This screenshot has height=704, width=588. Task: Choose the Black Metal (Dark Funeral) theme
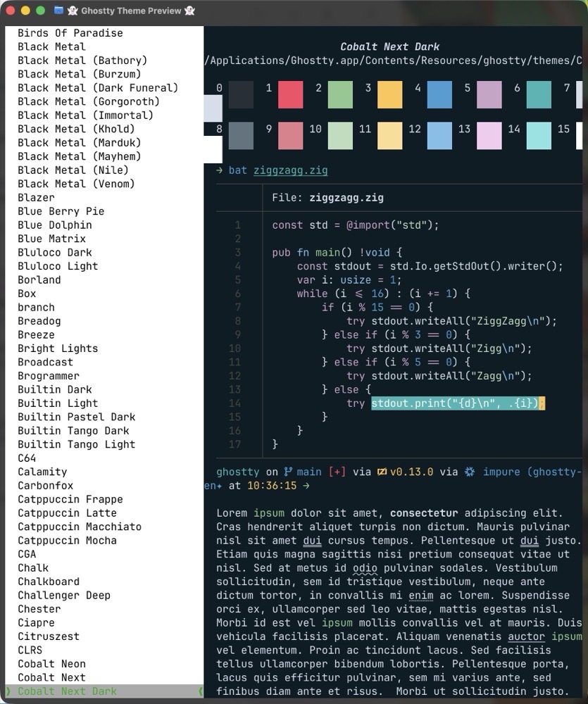tap(98, 88)
